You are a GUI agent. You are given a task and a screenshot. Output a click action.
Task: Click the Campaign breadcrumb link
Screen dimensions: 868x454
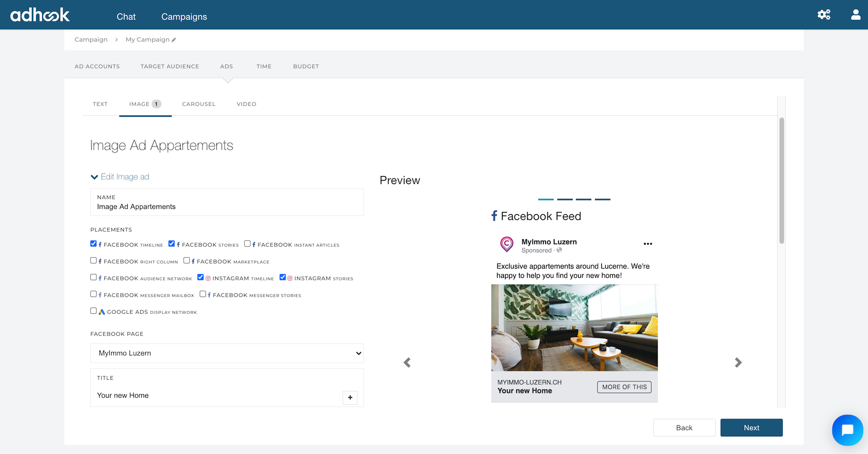(x=91, y=40)
